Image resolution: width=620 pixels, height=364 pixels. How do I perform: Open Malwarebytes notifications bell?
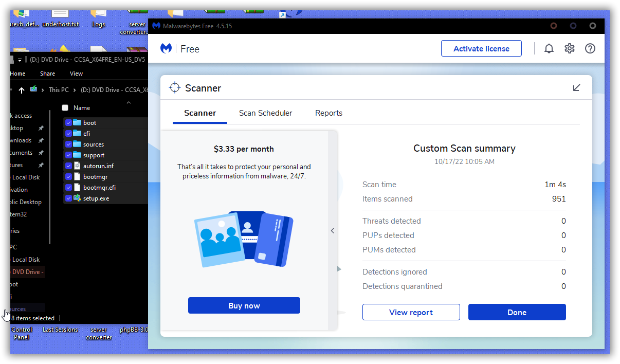[549, 49]
